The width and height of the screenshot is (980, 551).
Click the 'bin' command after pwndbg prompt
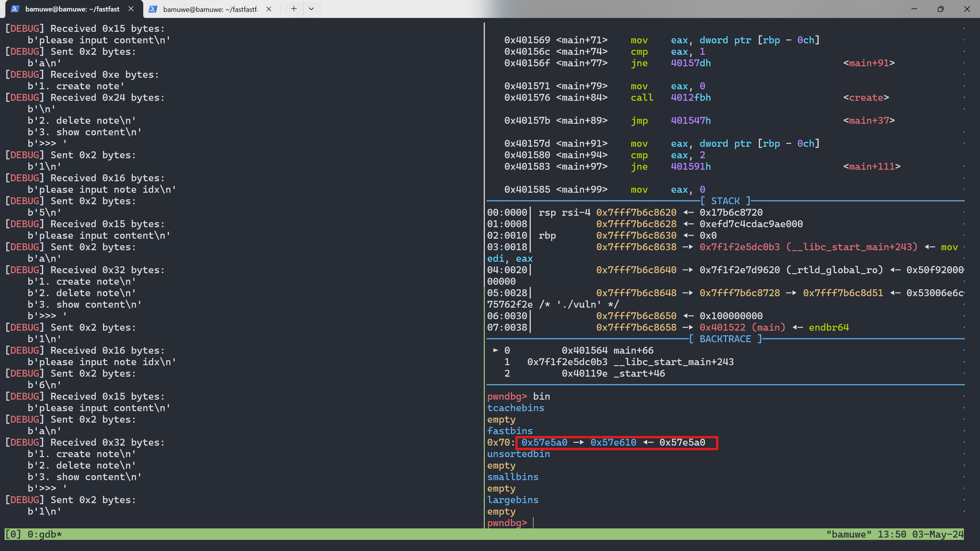(x=542, y=396)
